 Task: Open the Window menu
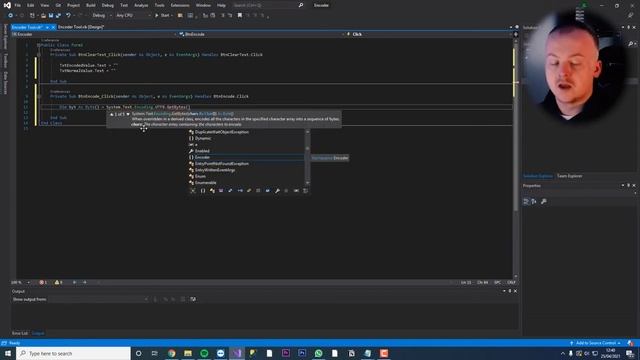[203, 5]
